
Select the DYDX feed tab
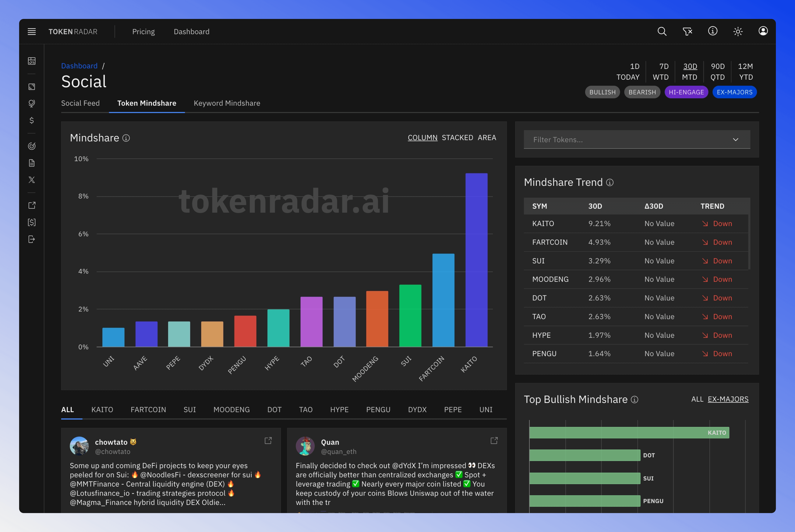tap(417, 410)
